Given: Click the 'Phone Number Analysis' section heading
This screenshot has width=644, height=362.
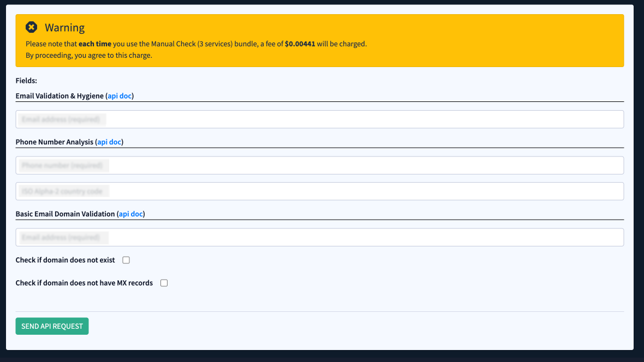Looking at the screenshot, I should click(55, 142).
